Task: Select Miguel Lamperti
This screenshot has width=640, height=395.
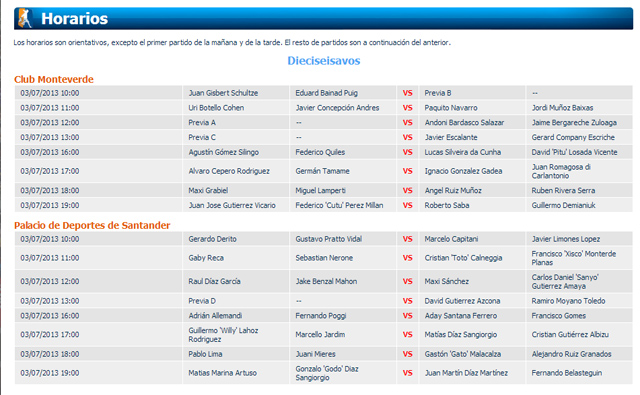Action: pyautogui.click(x=320, y=191)
